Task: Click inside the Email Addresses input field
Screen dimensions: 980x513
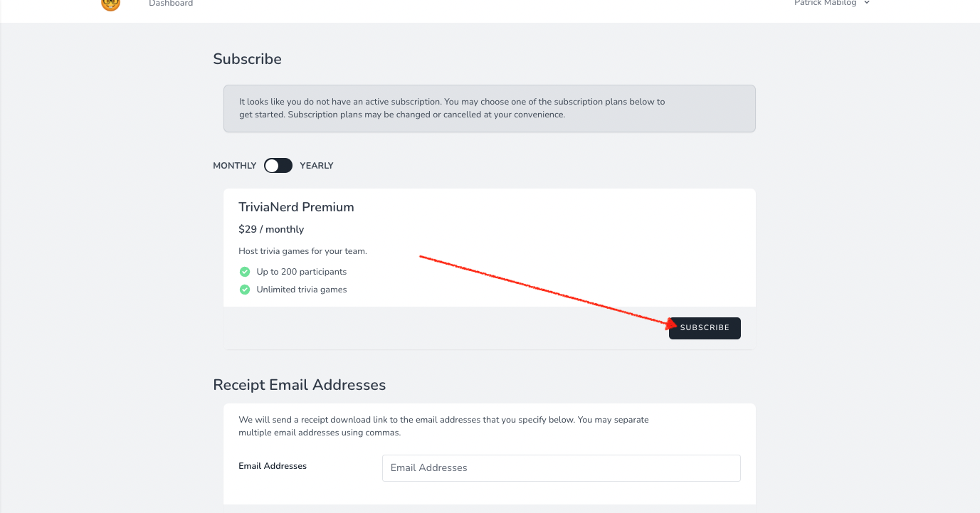Action: [x=561, y=467]
